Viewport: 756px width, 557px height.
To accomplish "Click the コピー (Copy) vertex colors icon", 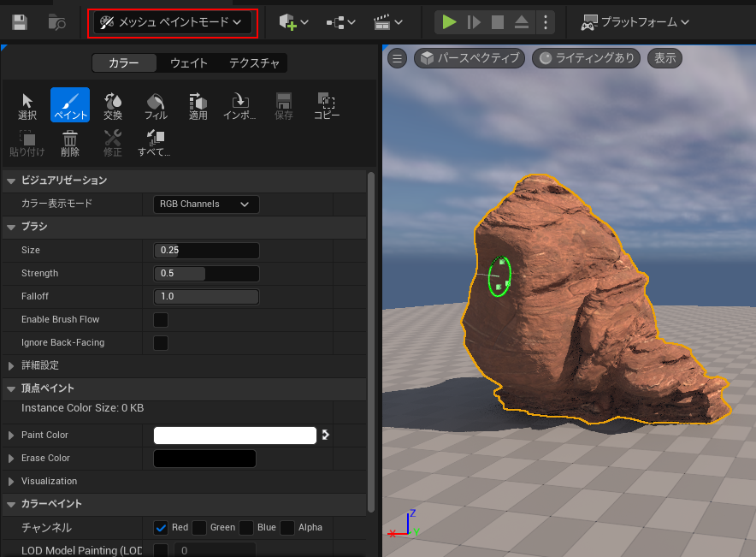I will [x=326, y=105].
